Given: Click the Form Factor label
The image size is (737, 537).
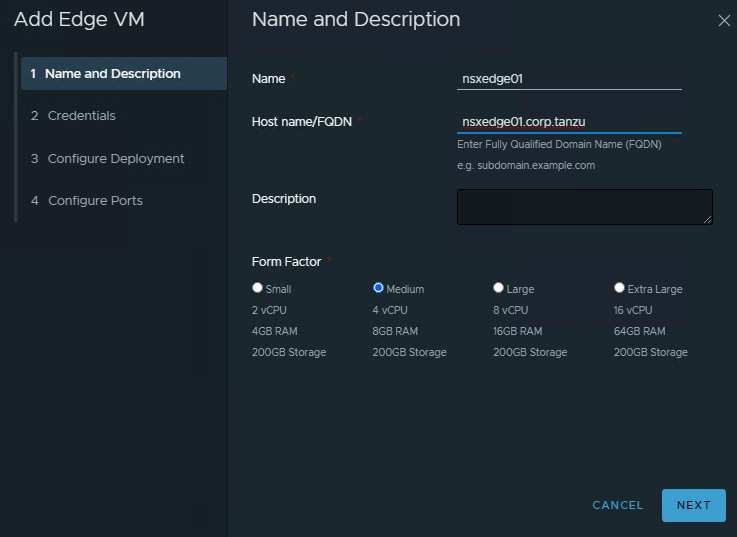Looking at the screenshot, I should (287, 262).
